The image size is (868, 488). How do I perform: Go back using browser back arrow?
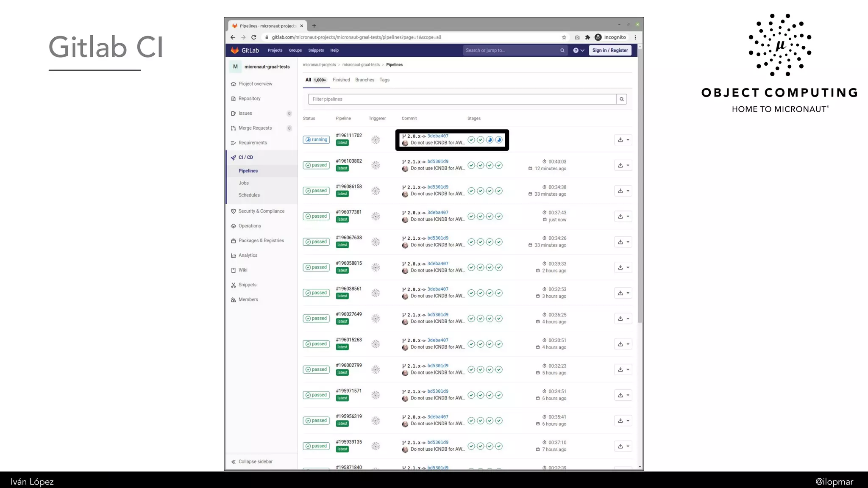coord(233,37)
